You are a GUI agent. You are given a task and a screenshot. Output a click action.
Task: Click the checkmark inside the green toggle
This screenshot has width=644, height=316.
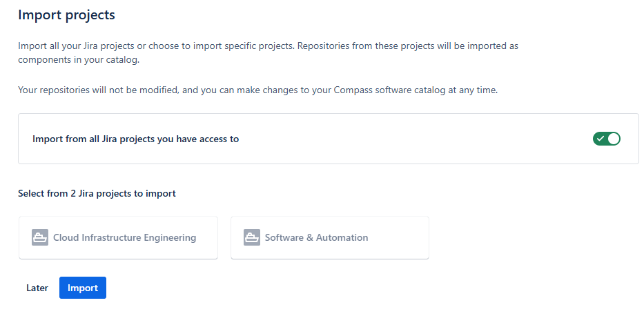[601, 139]
